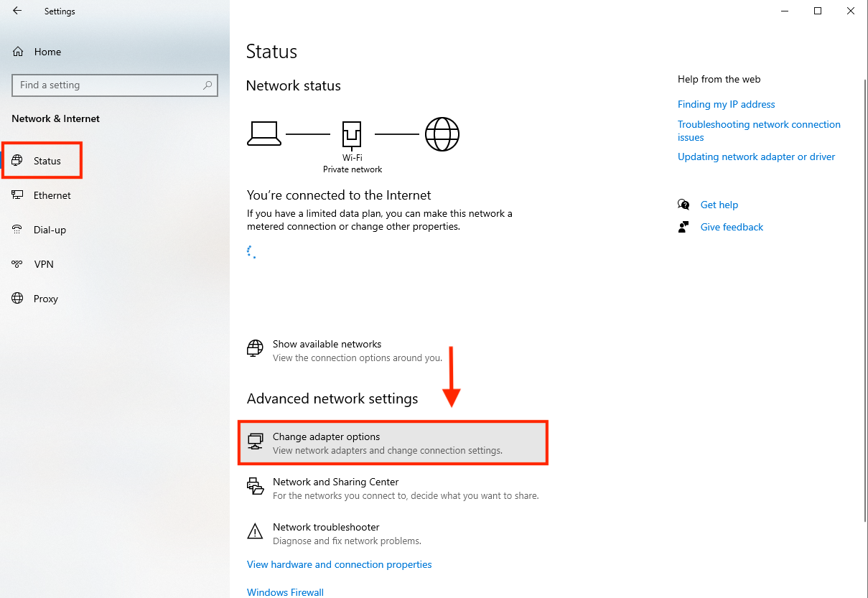
Task: Open VPN settings from the sidebar
Action: [17, 263]
